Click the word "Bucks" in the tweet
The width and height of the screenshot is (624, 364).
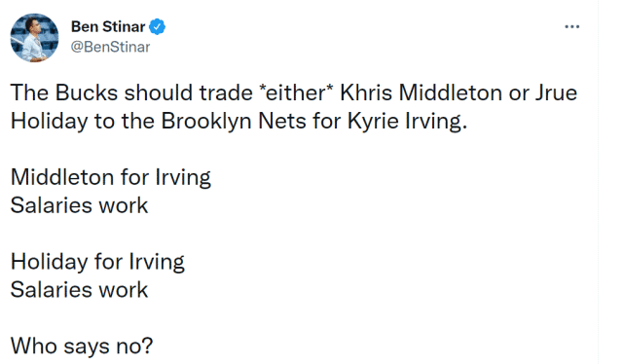(x=87, y=92)
